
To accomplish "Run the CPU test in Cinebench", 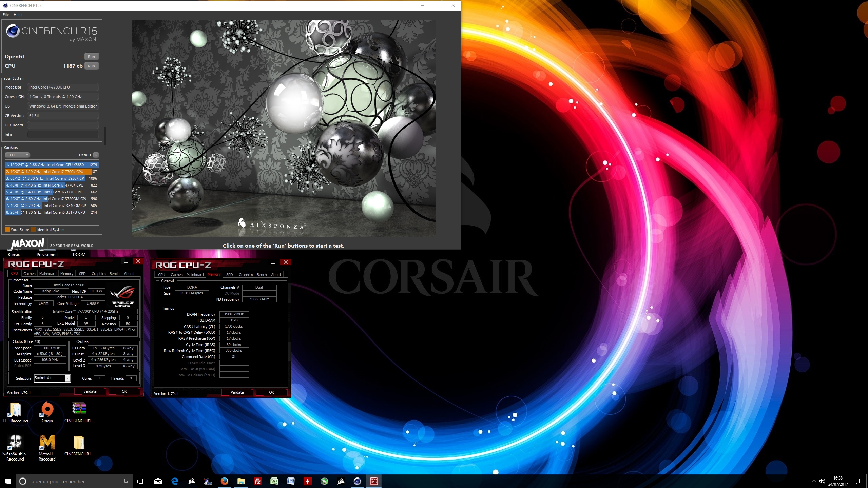I will click(92, 66).
